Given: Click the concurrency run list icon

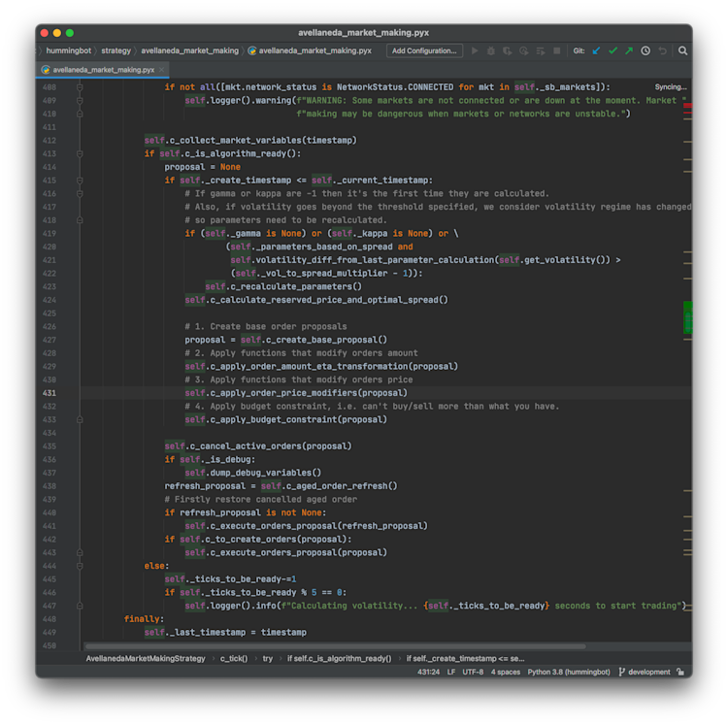Looking at the screenshot, I should point(541,51).
